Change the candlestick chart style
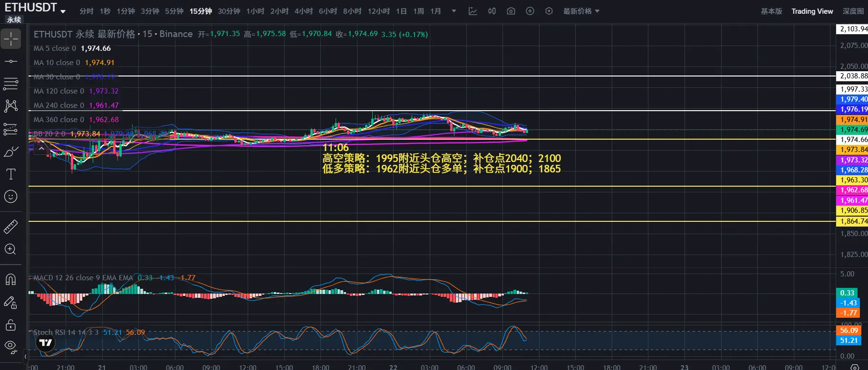 pos(492,11)
